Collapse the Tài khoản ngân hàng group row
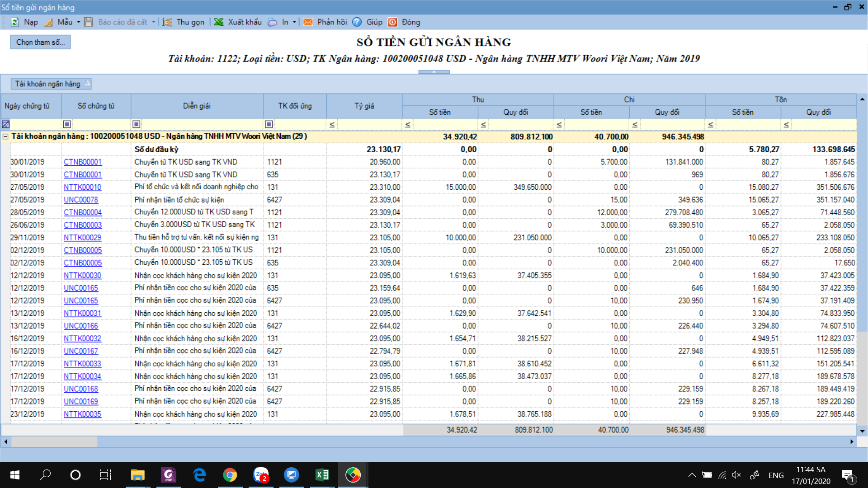868x488 pixels. coord(5,136)
